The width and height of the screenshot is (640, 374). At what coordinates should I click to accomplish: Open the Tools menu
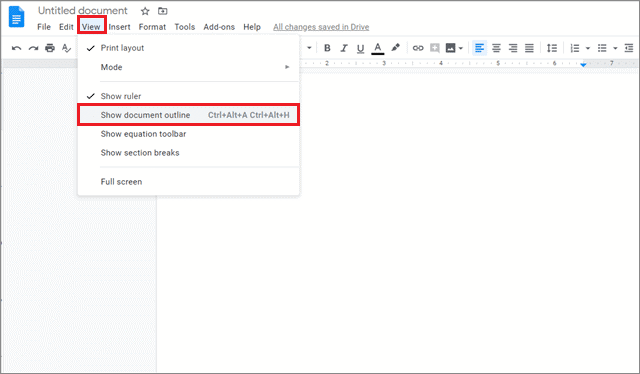pos(185,27)
